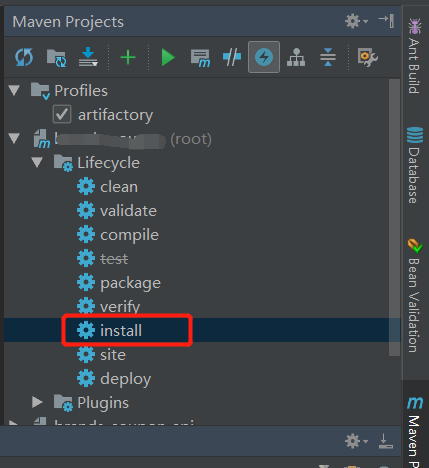Toggle Skip Tests Mode lightning button

click(x=264, y=57)
